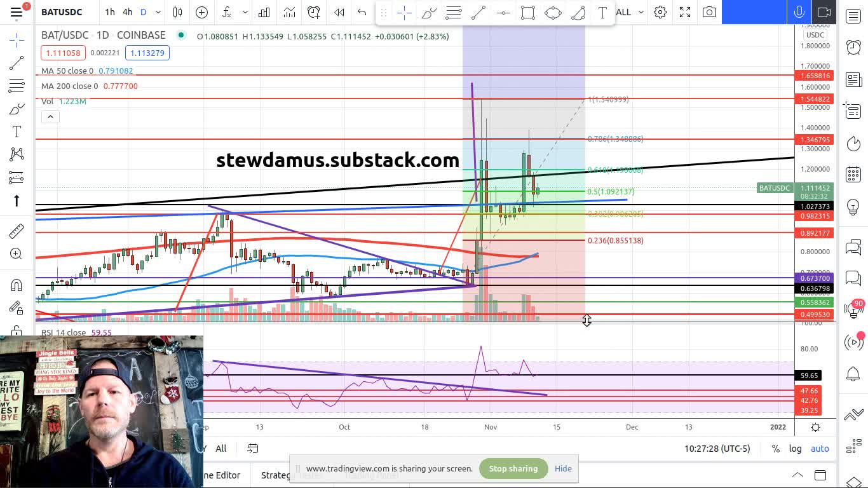Open hotlists flame icon

click(x=853, y=144)
